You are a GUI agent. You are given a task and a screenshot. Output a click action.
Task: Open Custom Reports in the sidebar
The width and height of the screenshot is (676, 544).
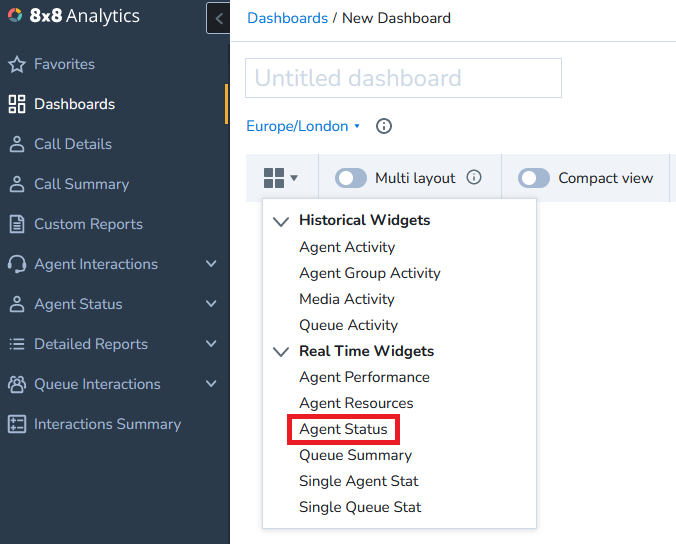click(x=88, y=224)
